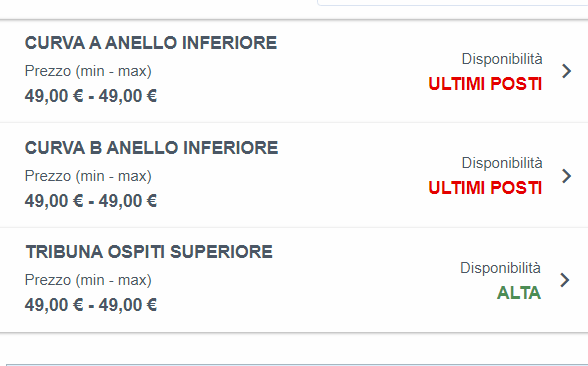Click Disponibilità label in Tribuna Ospiti row
The image size is (588, 366).
click(501, 268)
